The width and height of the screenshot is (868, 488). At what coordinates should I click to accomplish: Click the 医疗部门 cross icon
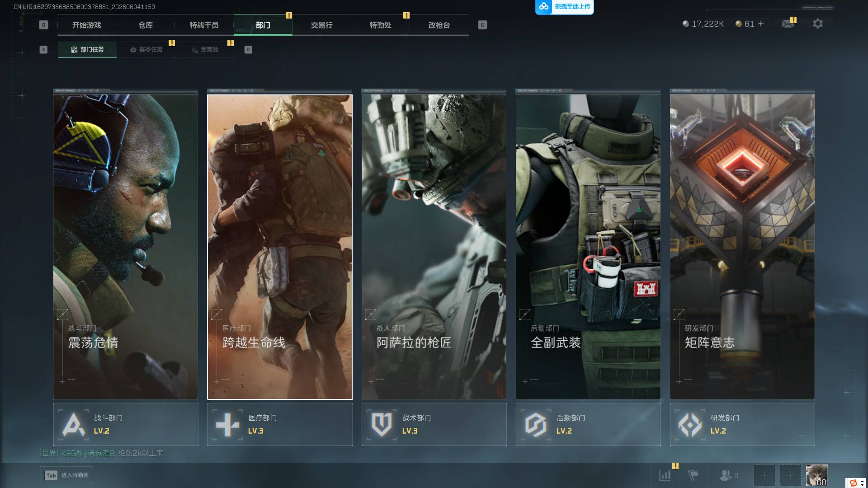(227, 425)
